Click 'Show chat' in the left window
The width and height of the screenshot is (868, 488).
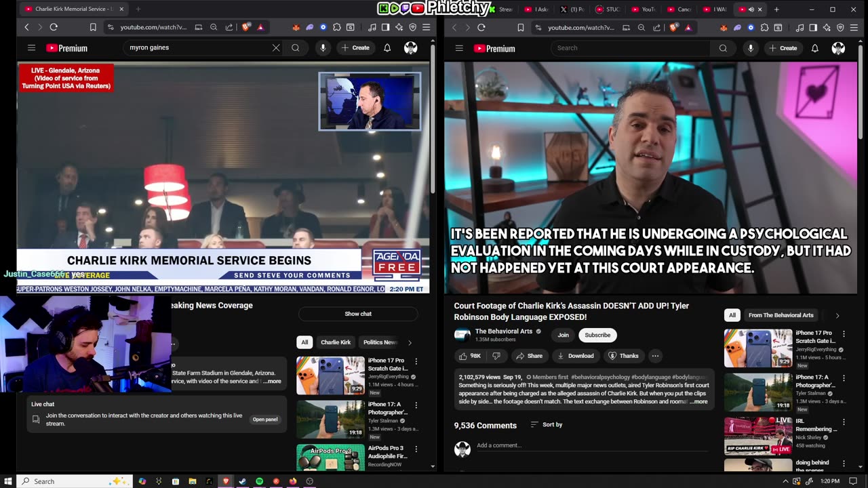(x=358, y=314)
